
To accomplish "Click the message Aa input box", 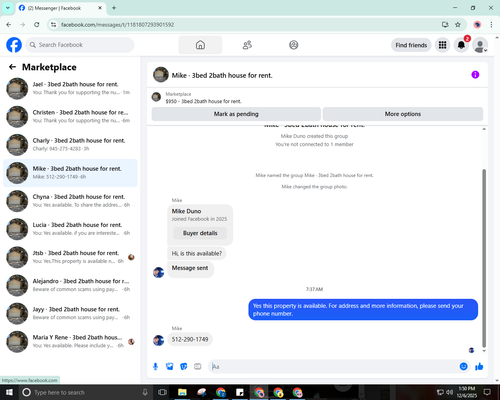I will point(333,367).
